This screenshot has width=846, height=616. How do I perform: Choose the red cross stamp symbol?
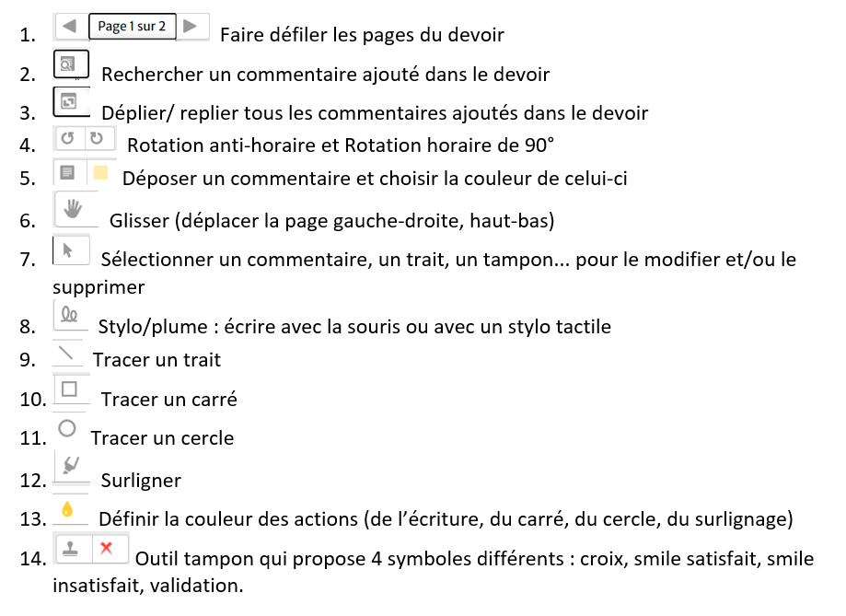click(106, 548)
